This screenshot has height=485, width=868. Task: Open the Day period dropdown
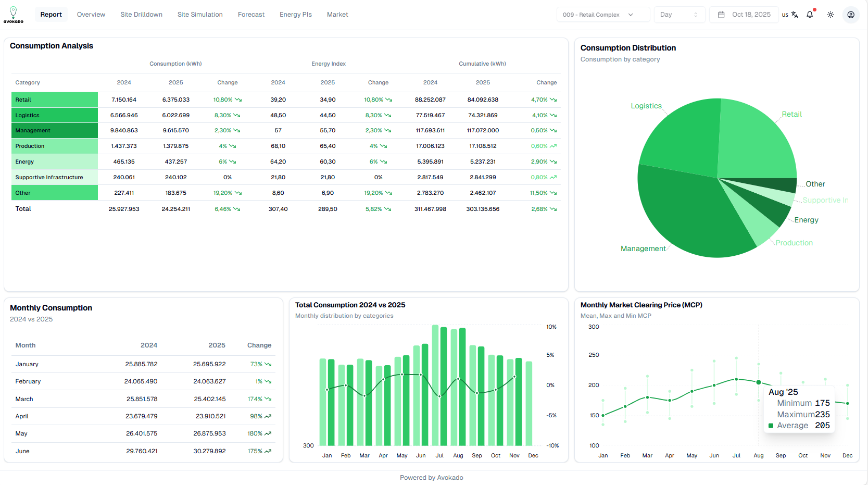679,15
